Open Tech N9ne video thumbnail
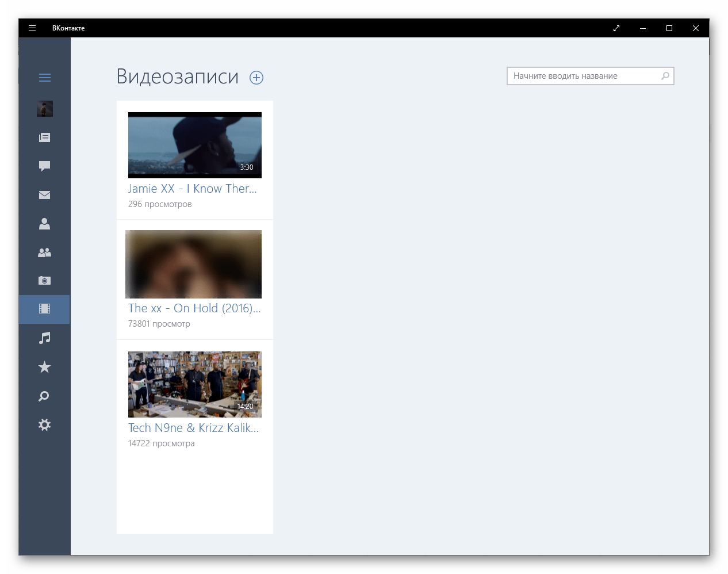This screenshot has height=574, width=728. tap(195, 384)
